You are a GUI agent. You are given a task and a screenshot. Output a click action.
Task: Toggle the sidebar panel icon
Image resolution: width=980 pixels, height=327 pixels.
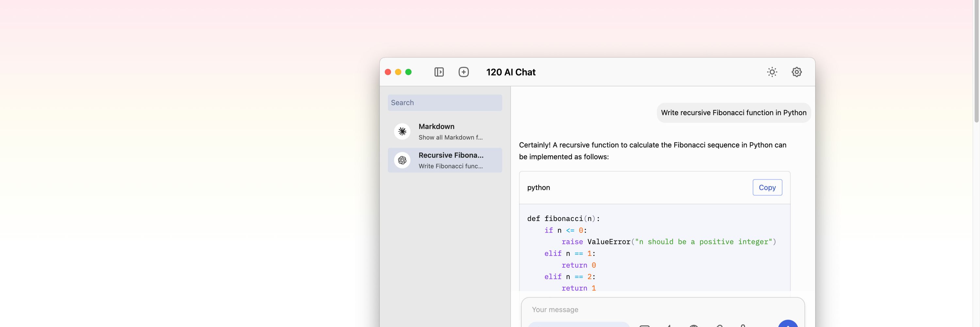439,72
